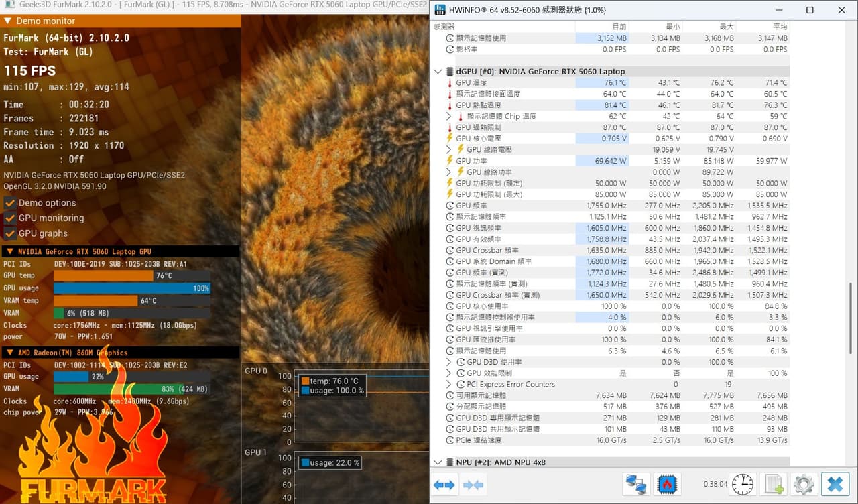This screenshot has width=858, height=504.
Task: Click the 最小 column header
Action: 673,27
